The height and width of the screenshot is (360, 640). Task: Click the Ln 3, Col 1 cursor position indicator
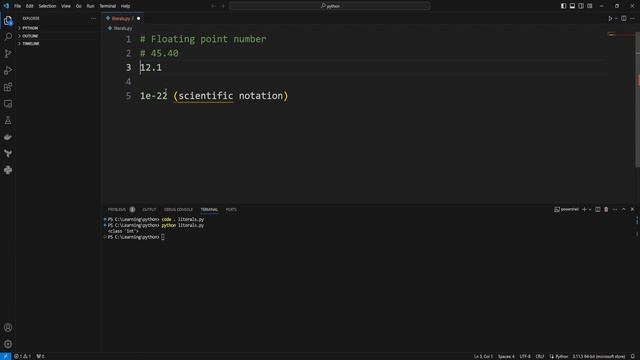click(483, 356)
